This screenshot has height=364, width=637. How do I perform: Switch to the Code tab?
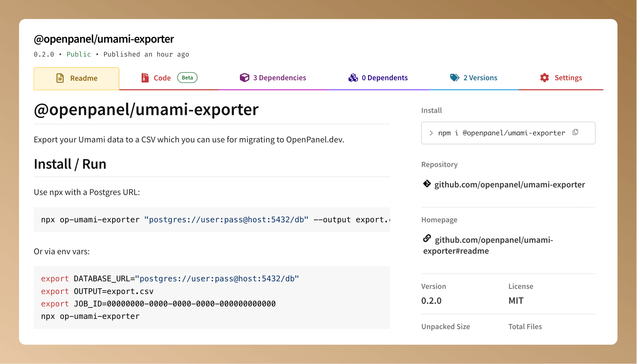tap(162, 78)
